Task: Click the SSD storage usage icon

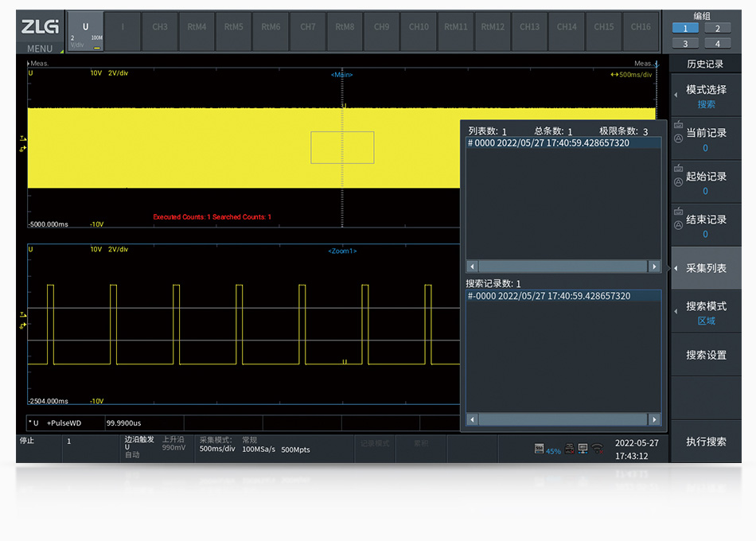Action: [539, 449]
